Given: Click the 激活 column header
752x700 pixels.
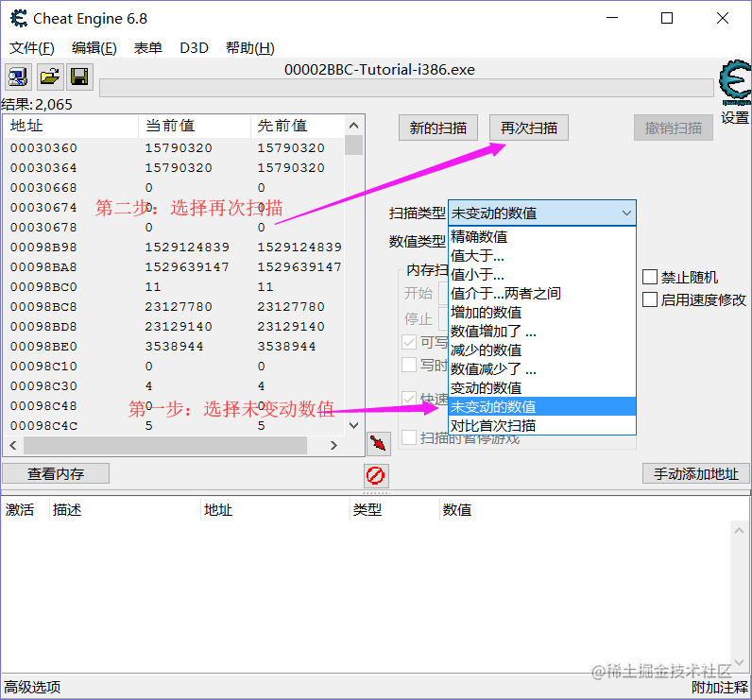Looking at the screenshot, I should point(25,509).
